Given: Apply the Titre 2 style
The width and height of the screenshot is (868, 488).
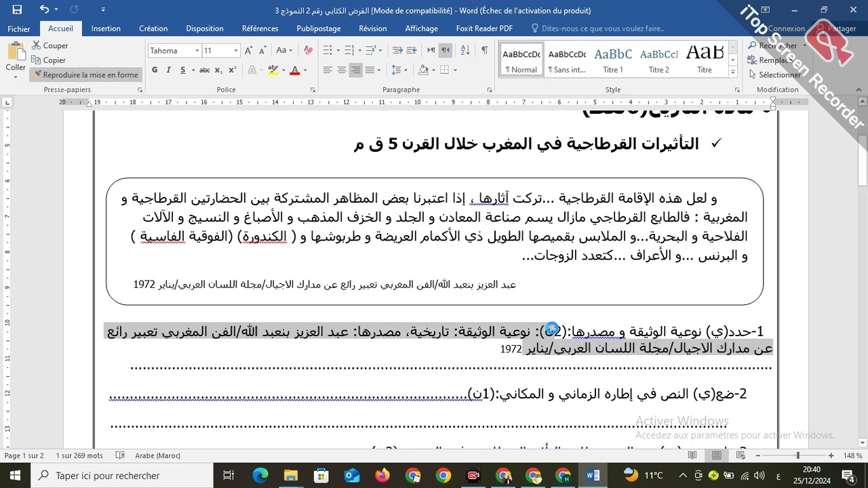Looking at the screenshot, I should 659,60.
